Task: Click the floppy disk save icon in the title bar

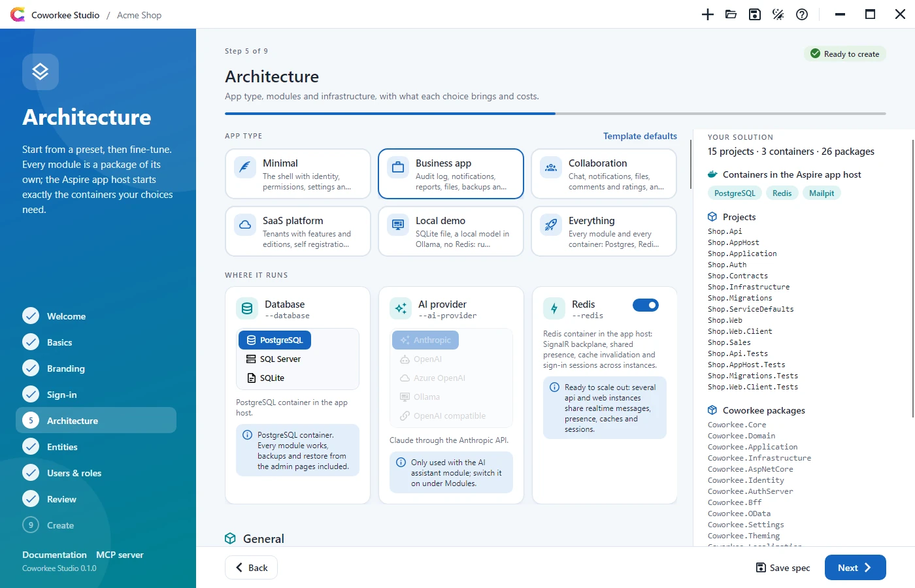Action: point(755,14)
